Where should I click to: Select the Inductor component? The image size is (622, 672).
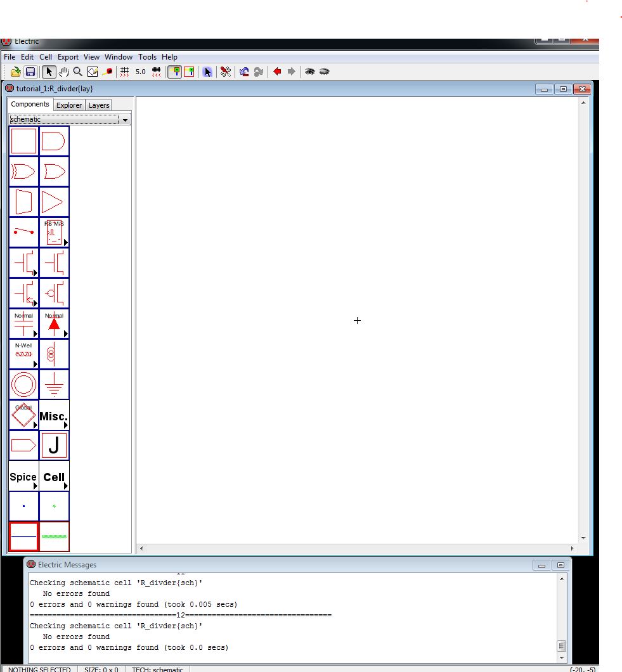click(x=54, y=354)
